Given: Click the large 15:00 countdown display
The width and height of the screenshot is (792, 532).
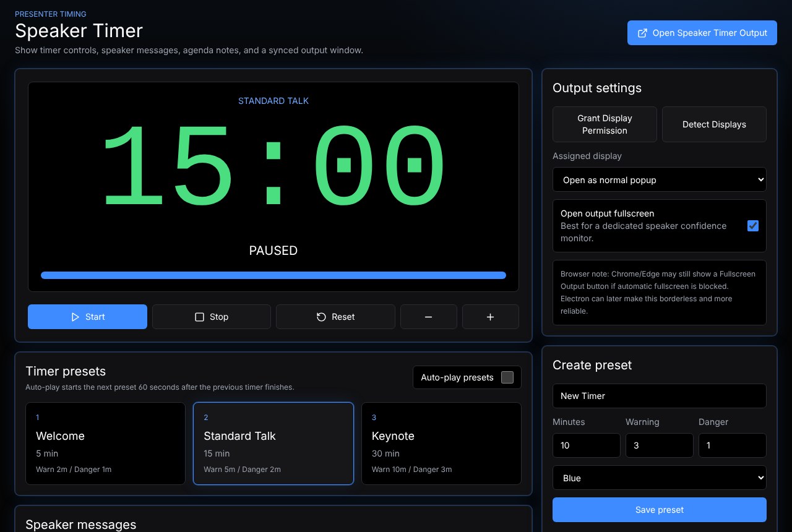Looking at the screenshot, I should coord(273,166).
